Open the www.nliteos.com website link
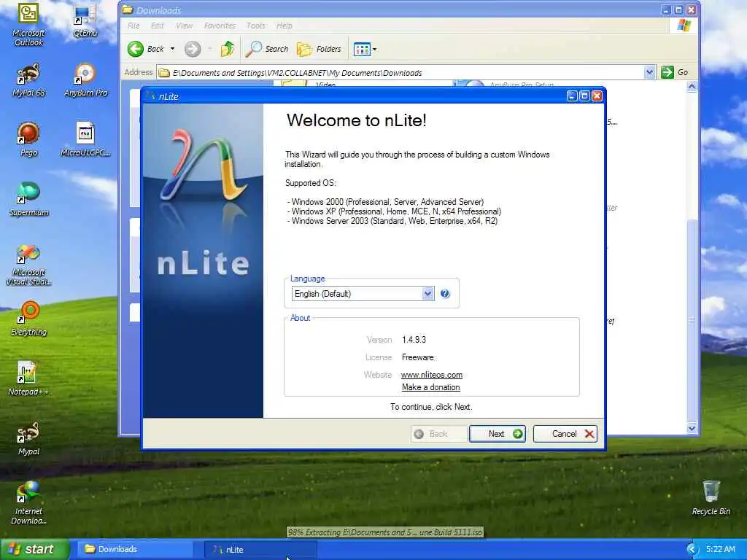 [432, 375]
